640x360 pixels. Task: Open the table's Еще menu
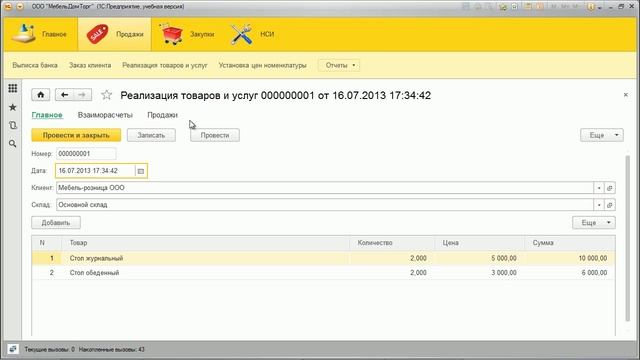click(x=593, y=222)
